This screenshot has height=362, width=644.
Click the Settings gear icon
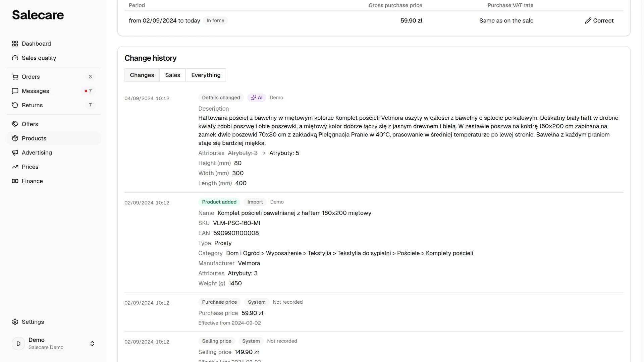click(15, 322)
